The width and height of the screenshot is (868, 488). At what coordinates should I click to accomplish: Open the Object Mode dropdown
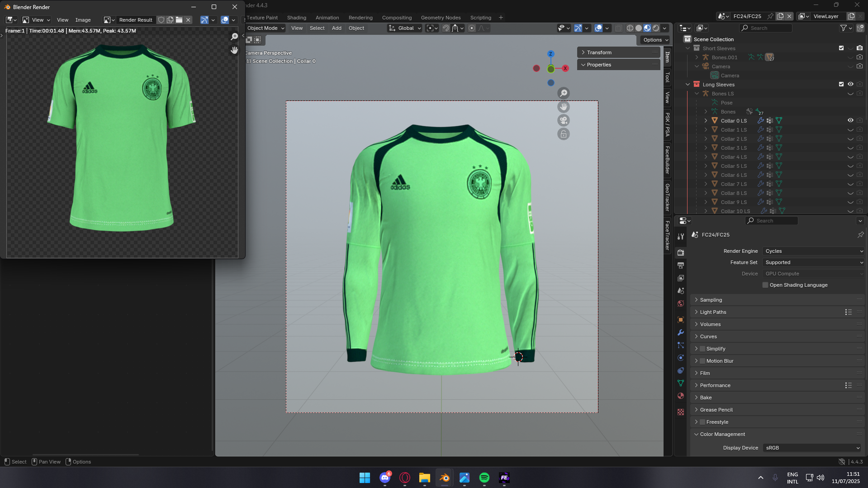pos(266,28)
